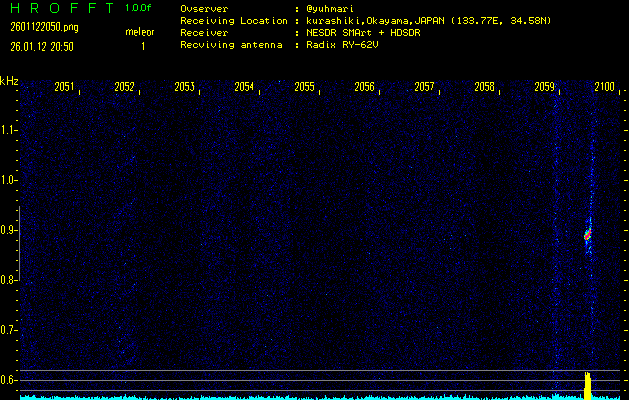Viewport: 629px width, 400px height.
Task: Click the 2100 time marker
Action: pos(604,88)
